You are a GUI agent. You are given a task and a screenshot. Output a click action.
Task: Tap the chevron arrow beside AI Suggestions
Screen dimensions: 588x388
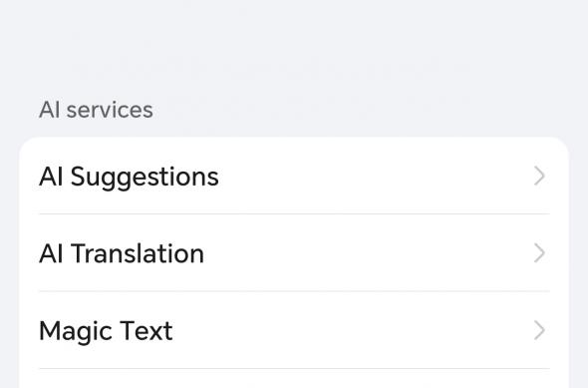(539, 176)
